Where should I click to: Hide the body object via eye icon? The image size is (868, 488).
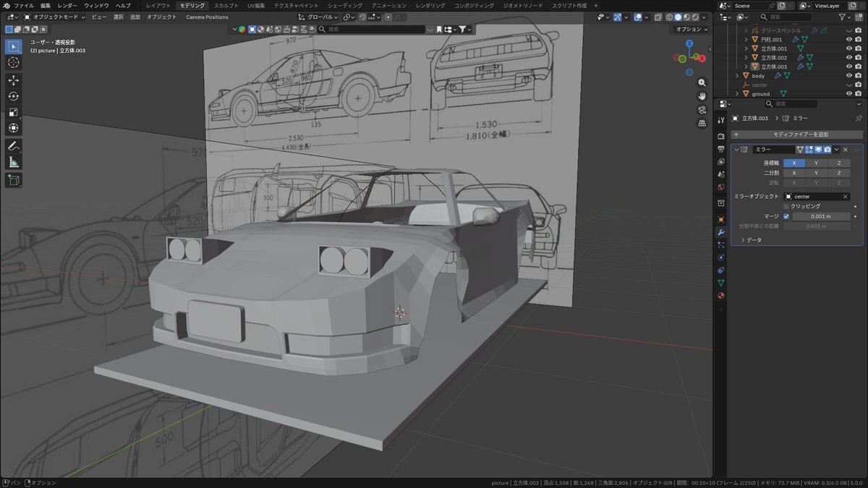[x=849, y=75]
